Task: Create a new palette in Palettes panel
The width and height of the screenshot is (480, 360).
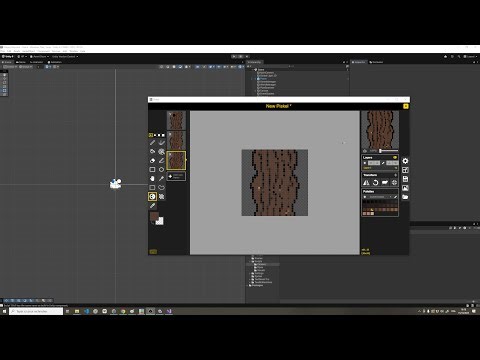Action: pyautogui.click(x=365, y=197)
